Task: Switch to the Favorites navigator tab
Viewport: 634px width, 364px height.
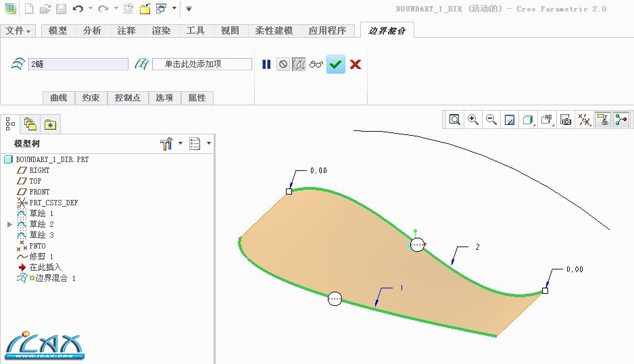Action: click(x=51, y=124)
